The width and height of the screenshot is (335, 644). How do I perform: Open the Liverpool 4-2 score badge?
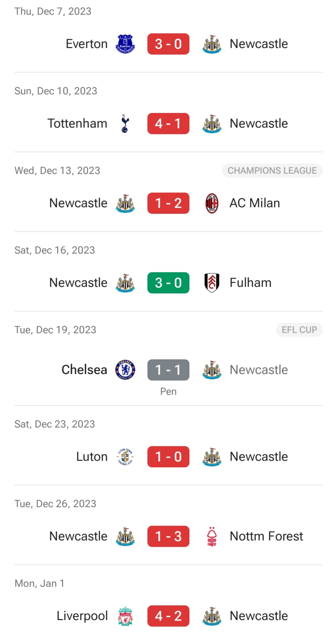point(168,616)
